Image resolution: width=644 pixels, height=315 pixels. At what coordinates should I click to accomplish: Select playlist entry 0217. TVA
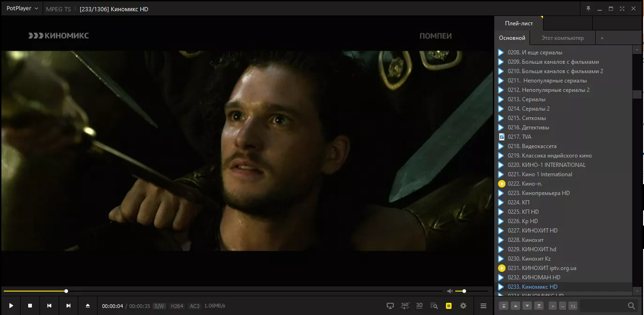point(564,137)
